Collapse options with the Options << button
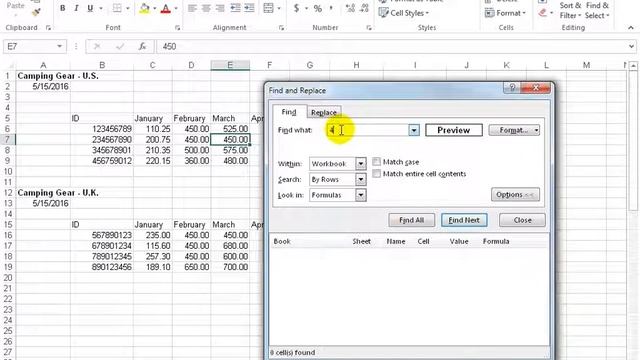This screenshot has width=640, height=360. [x=515, y=195]
